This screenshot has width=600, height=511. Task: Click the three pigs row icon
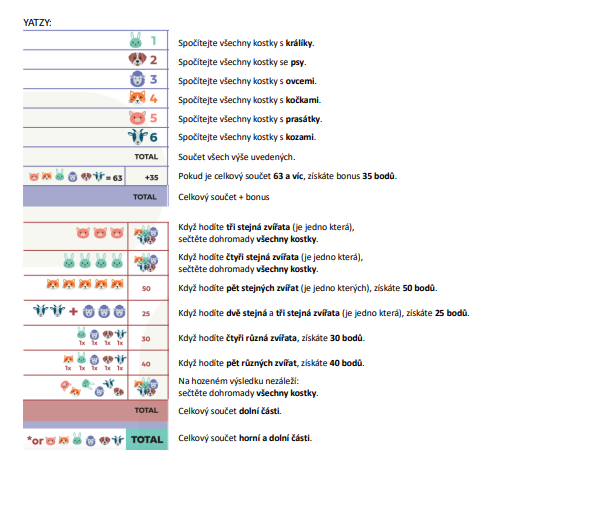point(100,233)
